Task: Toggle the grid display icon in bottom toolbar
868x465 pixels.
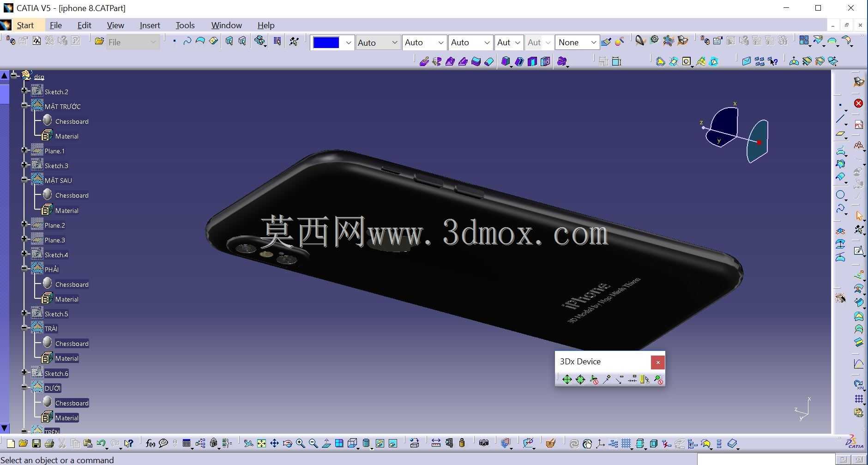Action: [x=626, y=444]
